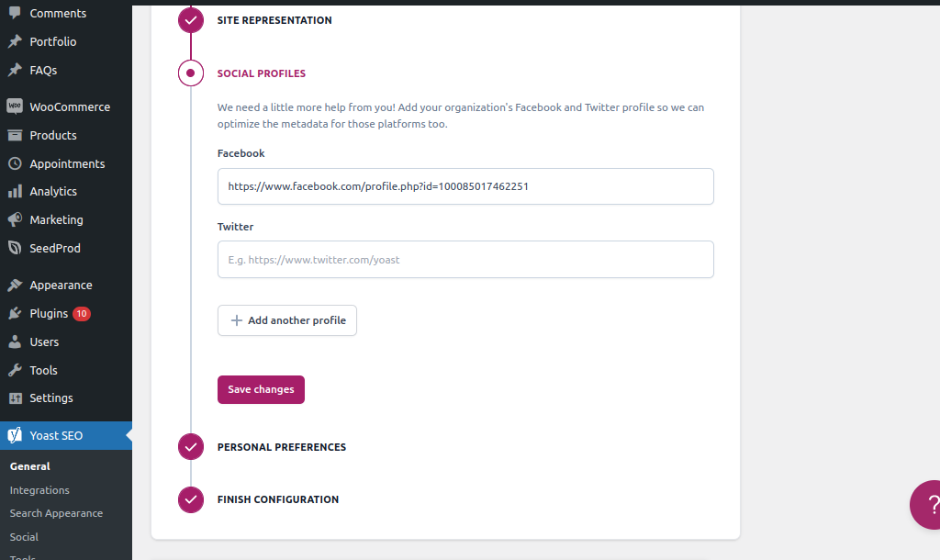940x560 pixels.
Task: Click the Analytics bar chart icon
Action: click(15, 192)
